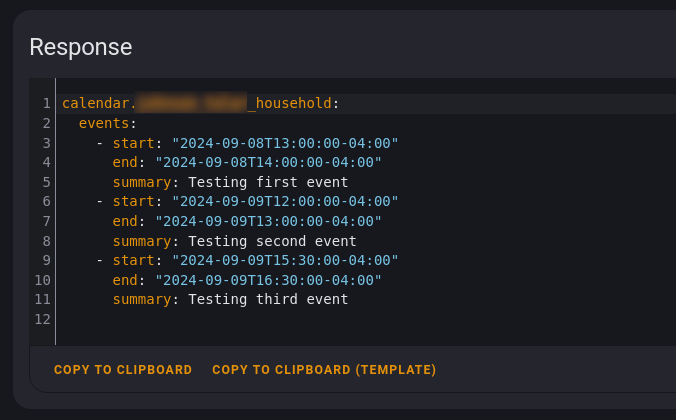Click start time of third event
This screenshot has height=420, width=676.
pyautogui.click(x=285, y=260)
